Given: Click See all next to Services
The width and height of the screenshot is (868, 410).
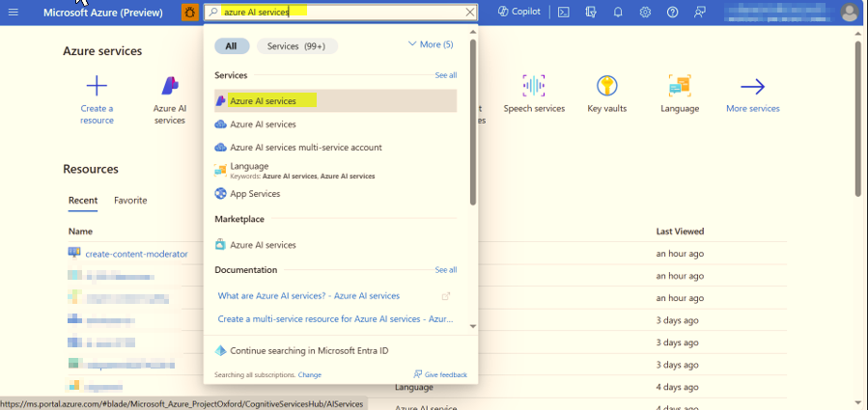Looking at the screenshot, I should click(446, 75).
